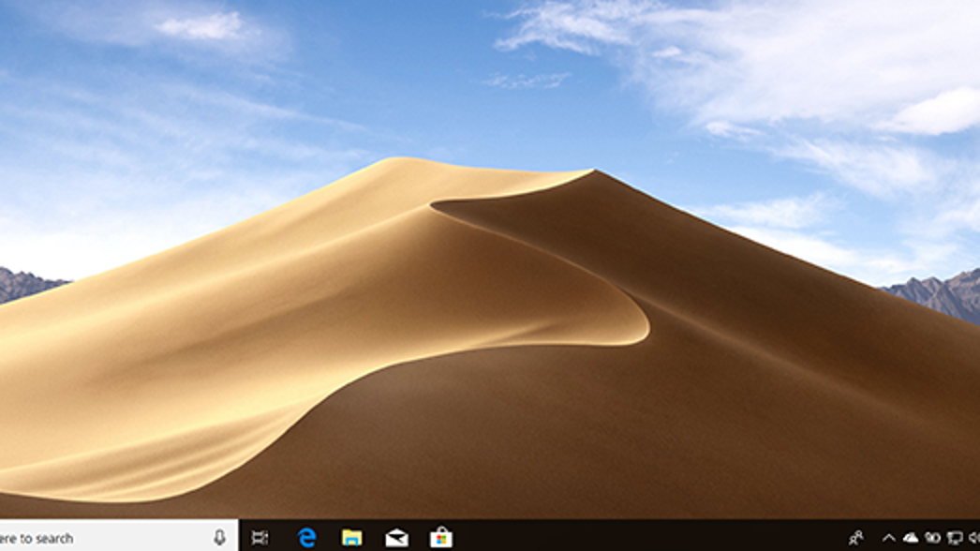Click the taskbar search box

(x=119, y=537)
